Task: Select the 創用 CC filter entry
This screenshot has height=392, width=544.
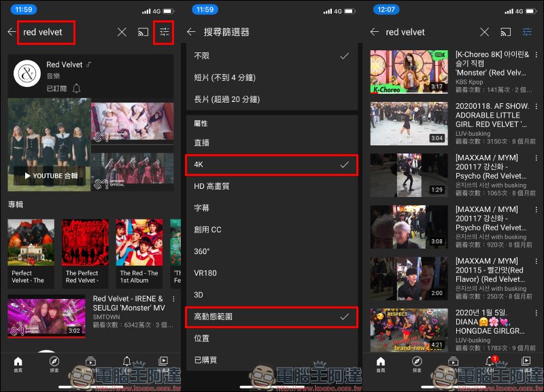Action: tap(271, 230)
